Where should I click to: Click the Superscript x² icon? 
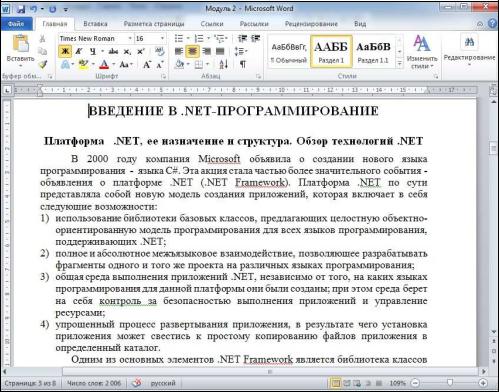(x=140, y=51)
